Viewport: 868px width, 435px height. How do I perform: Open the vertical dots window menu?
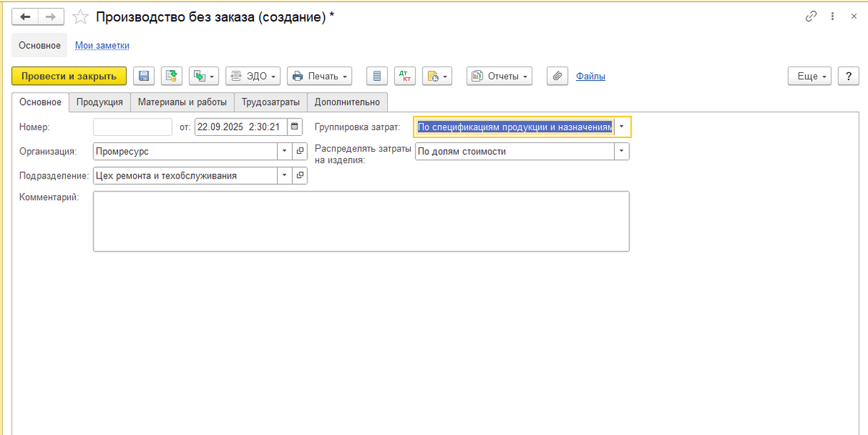click(x=832, y=17)
